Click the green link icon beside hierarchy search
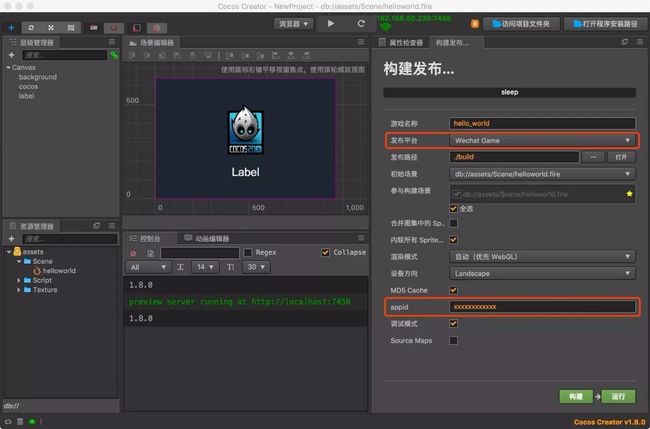Viewport: 650px width, 429px height. 113,55
